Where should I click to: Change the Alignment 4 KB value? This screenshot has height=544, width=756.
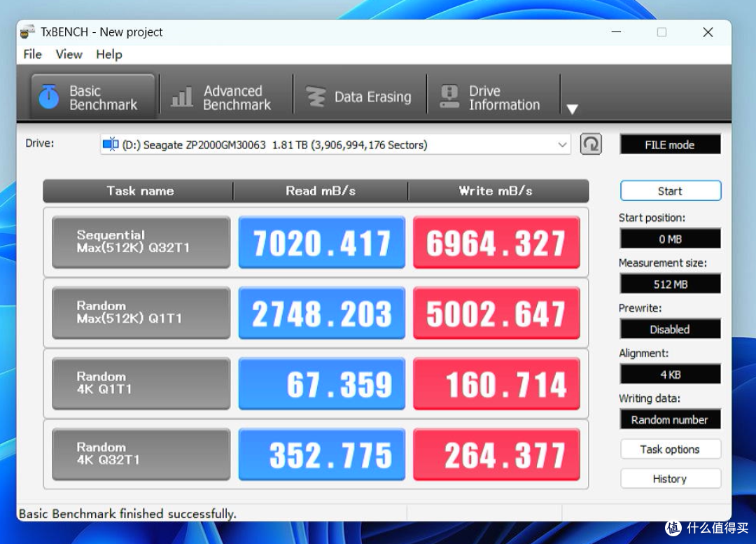click(x=670, y=375)
